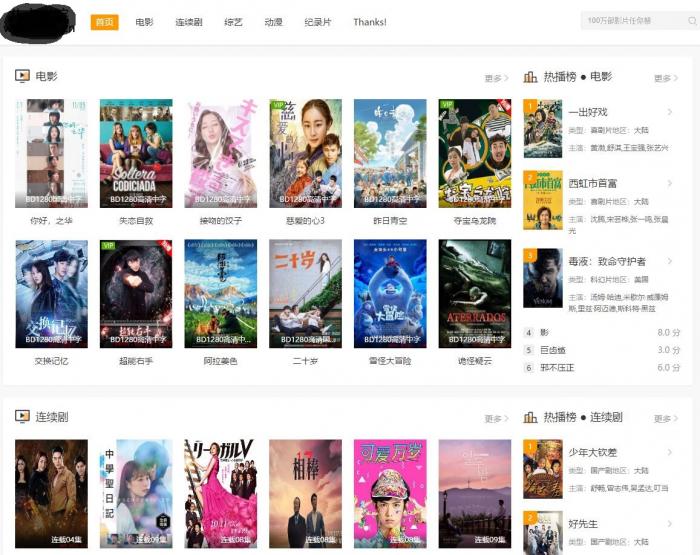Click the TV icon beside 电影 section heading

click(22, 76)
